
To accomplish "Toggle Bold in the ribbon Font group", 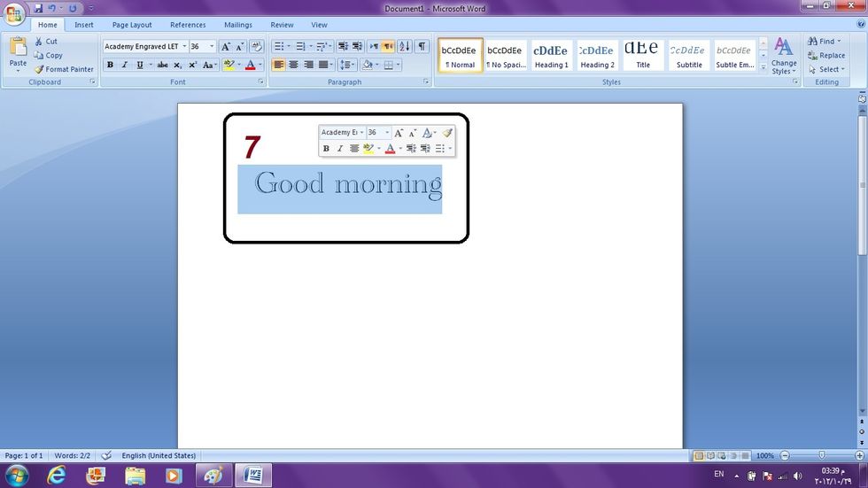I will click(x=110, y=65).
